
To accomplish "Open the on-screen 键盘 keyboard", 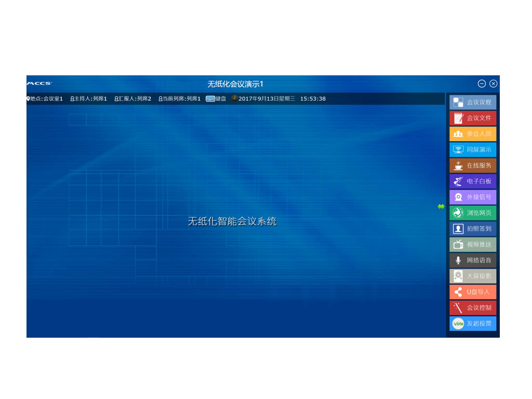I will pyautogui.click(x=216, y=99).
